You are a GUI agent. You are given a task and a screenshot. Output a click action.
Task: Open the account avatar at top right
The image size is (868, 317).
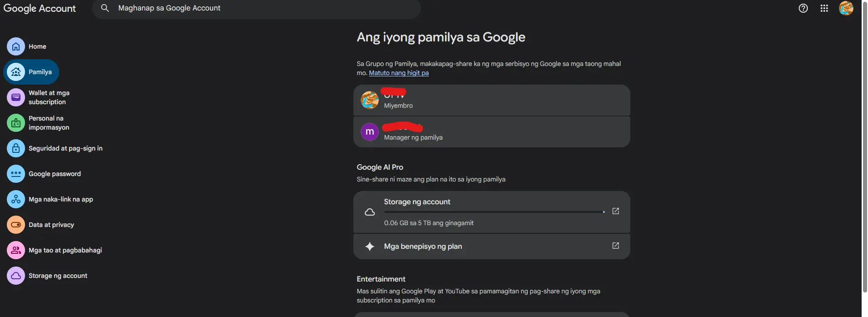pyautogui.click(x=846, y=8)
